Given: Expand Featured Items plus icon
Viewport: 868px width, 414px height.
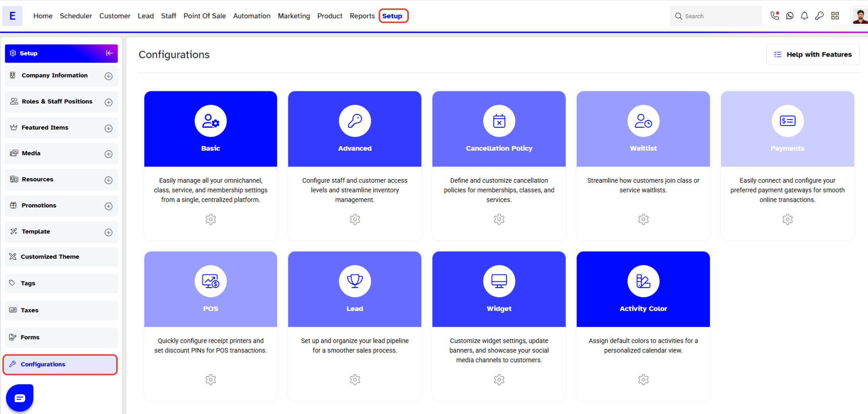Looking at the screenshot, I should pyautogui.click(x=108, y=128).
